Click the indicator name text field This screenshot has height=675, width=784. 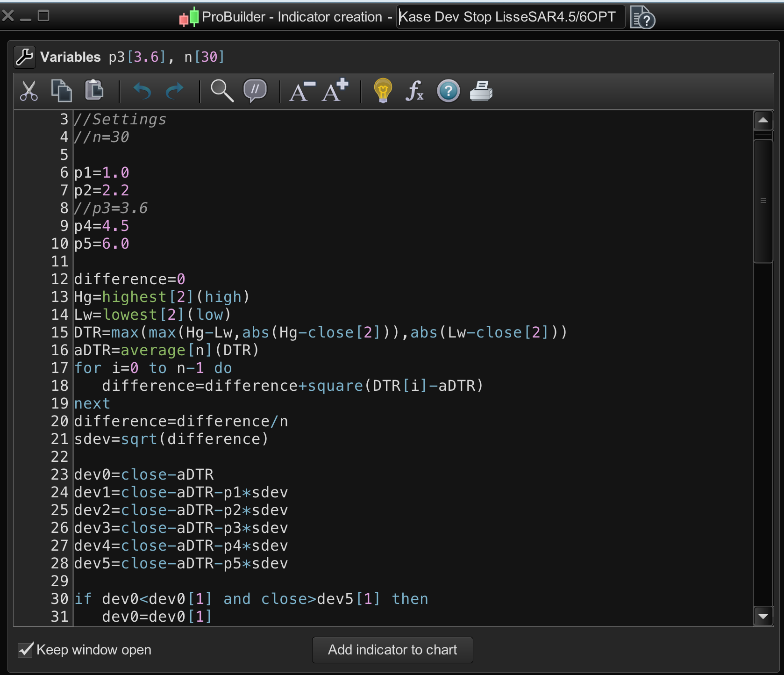[510, 17]
